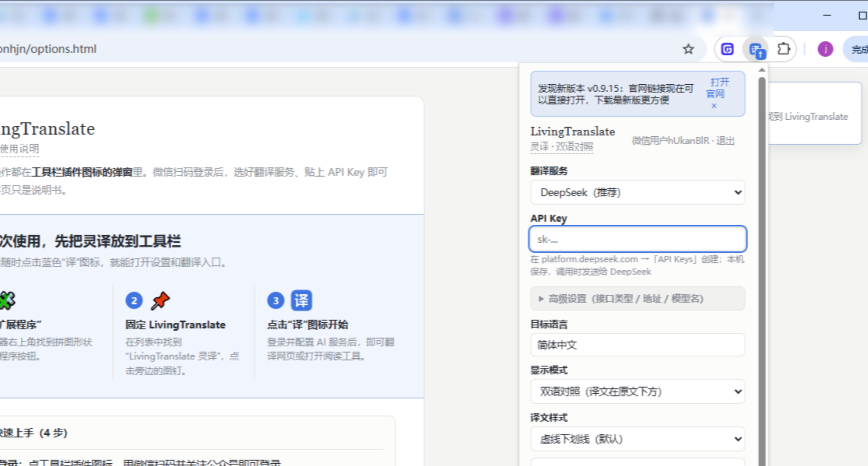Click the "固定 LivingTranslate" step heading
The height and width of the screenshot is (466, 868).
175,325
